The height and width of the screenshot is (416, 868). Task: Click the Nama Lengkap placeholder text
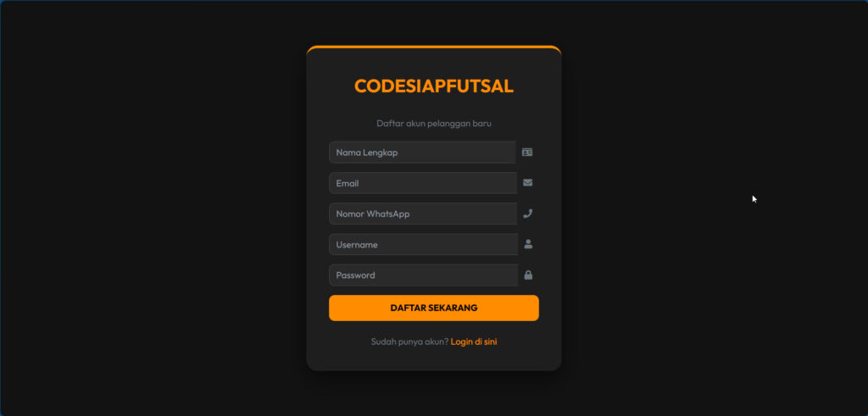tap(366, 153)
